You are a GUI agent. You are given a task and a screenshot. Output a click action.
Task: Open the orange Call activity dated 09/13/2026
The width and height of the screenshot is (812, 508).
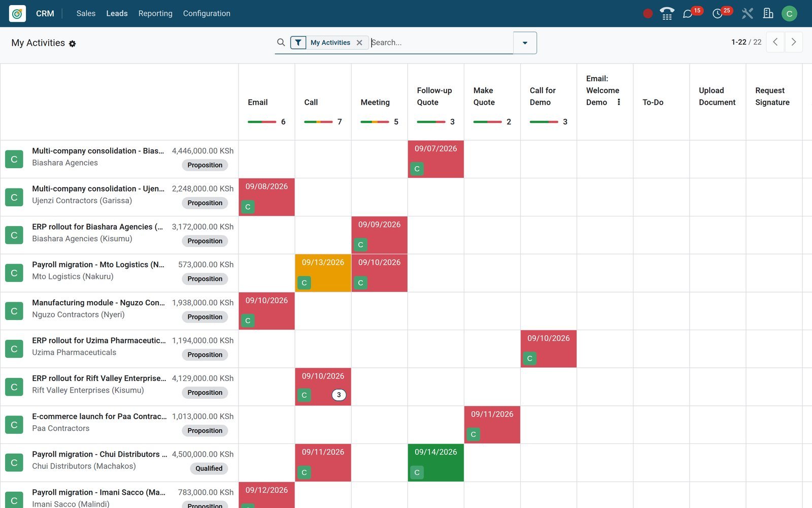click(x=323, y=273)
